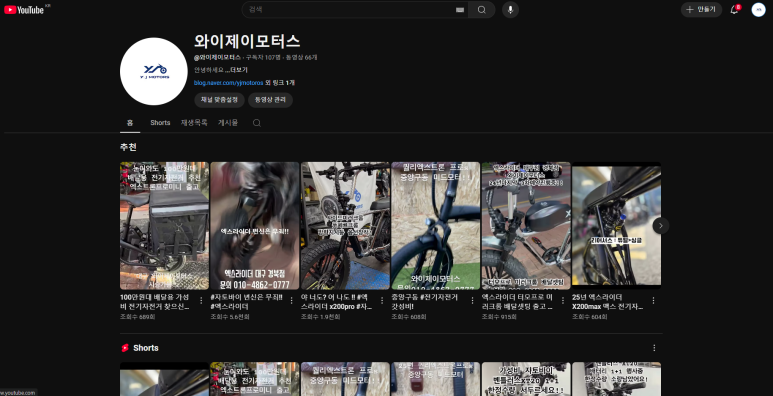Open the x200pro bike video thumbnail
Screen dimensions: 773x396
345,225
